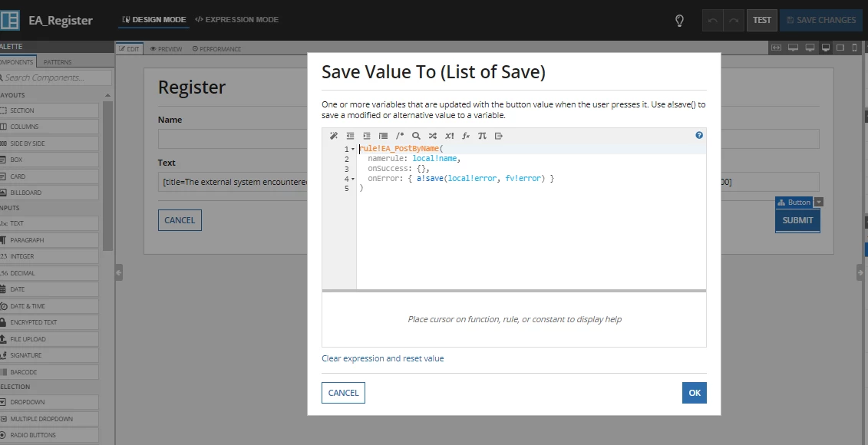868x445 pixels.
Task: Select fit-width preview size icon
Action: tap(777, 48)
